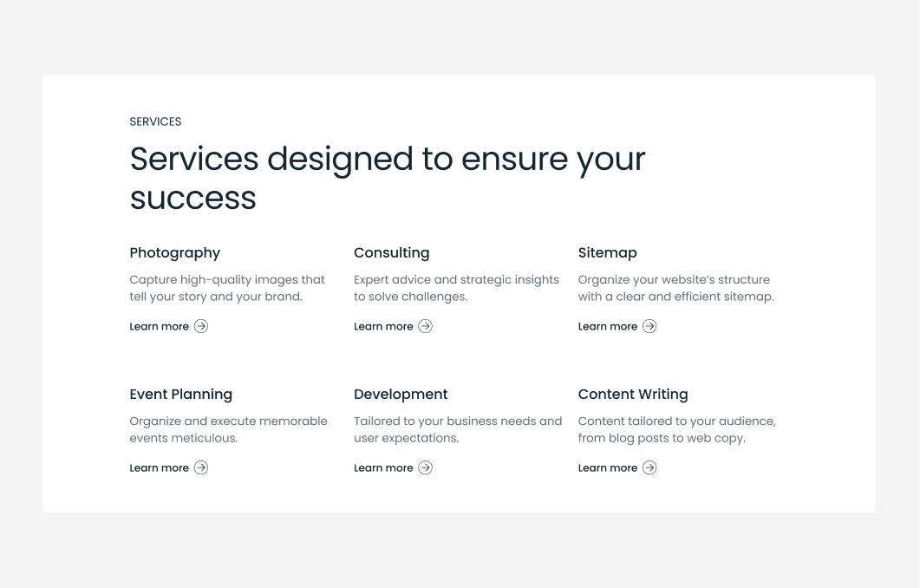Open Learn more under Event Planning
The width and height of the screenshot is (920, 588).
point(159,467)
